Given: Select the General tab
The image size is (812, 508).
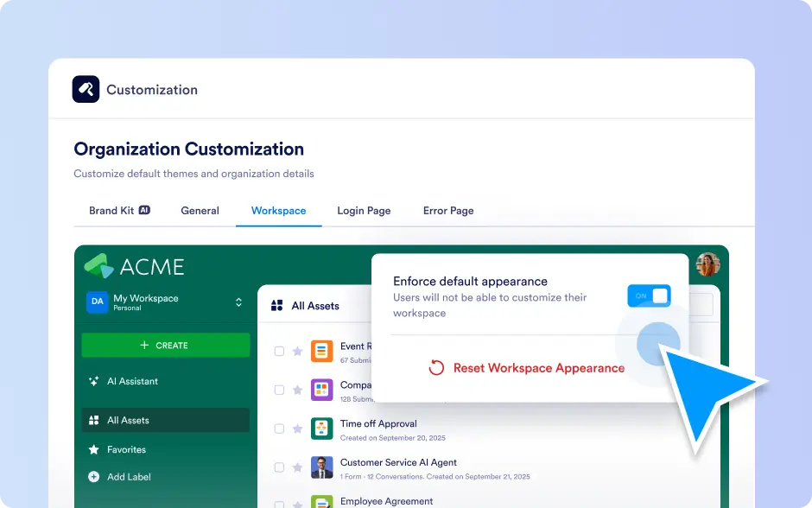Looking at the screenshot, I should click(x=200, y=211).
